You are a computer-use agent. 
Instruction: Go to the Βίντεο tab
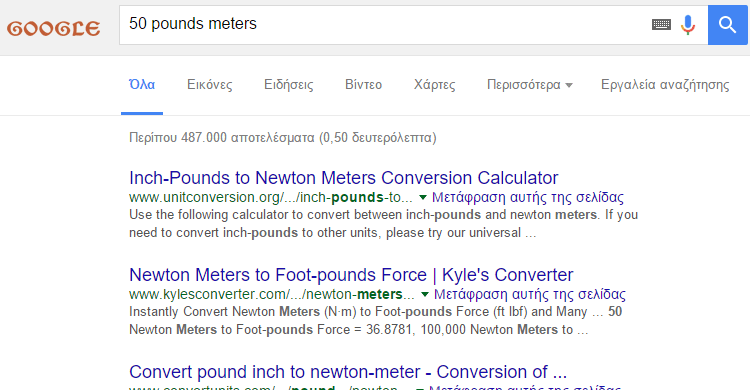pos(364,85)
